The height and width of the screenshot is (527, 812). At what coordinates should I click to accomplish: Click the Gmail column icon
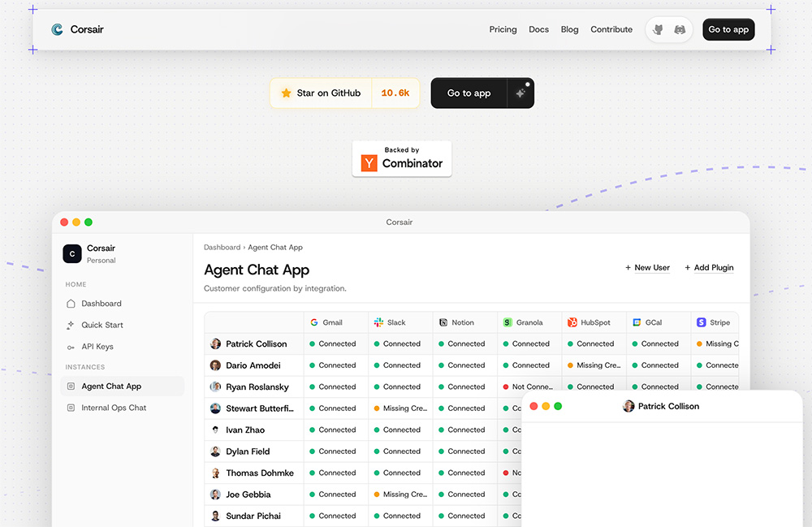pos(313,322)
